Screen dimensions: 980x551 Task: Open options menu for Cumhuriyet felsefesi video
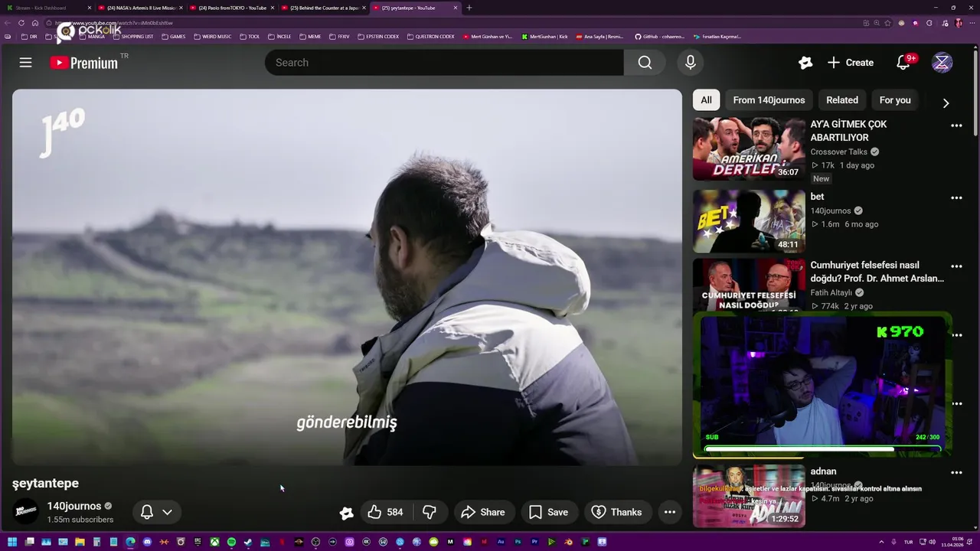pos(956,266)
